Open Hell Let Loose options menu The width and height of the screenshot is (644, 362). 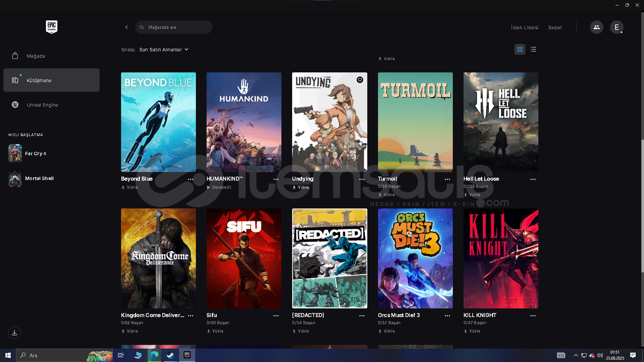click(533, 179)
